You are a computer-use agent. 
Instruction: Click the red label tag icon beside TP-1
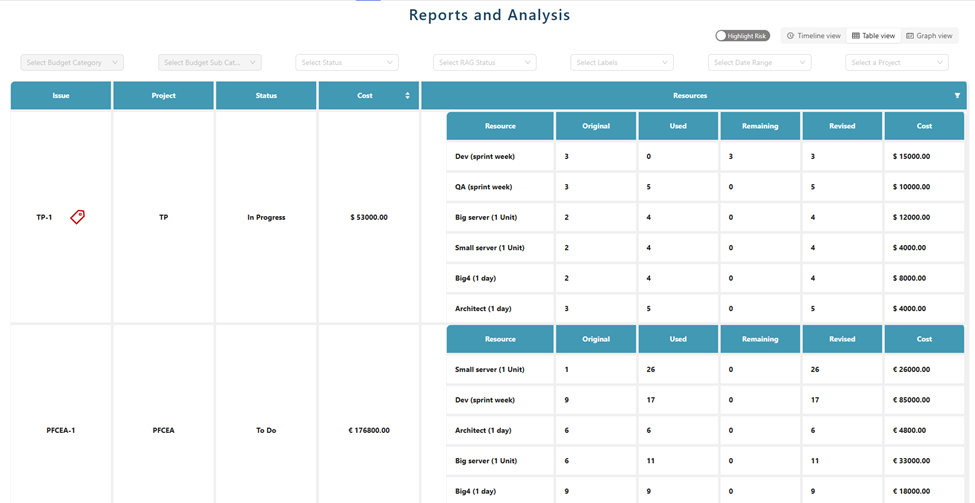(x=77, y=217)
